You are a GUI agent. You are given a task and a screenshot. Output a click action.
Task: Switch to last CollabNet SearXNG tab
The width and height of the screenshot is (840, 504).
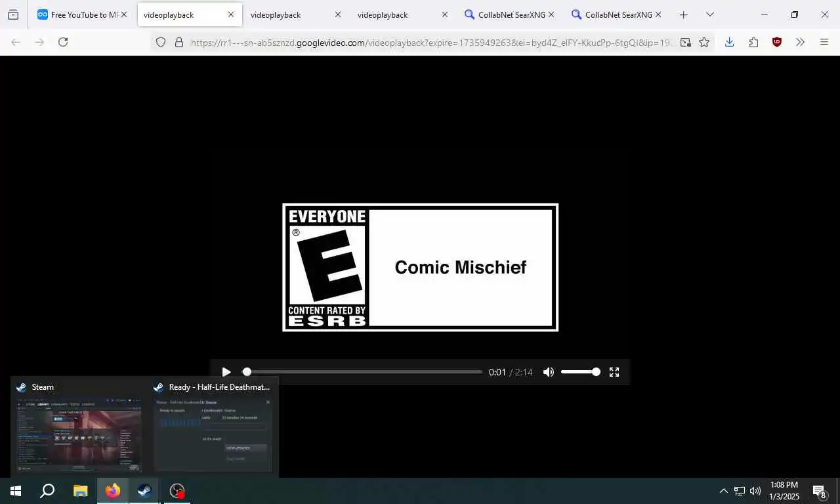tap(616, 14)
